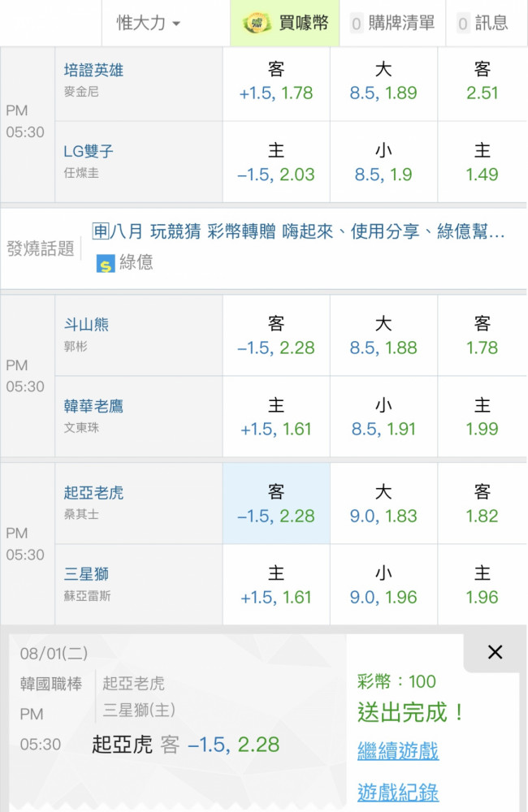Open the 培證英雄 team link

[93, 71]
